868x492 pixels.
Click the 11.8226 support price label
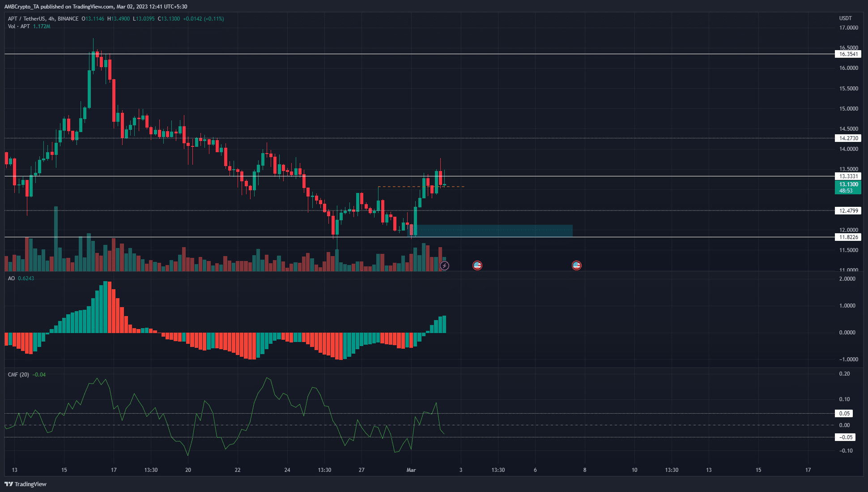pyautogui.click(x=848, y=237)
